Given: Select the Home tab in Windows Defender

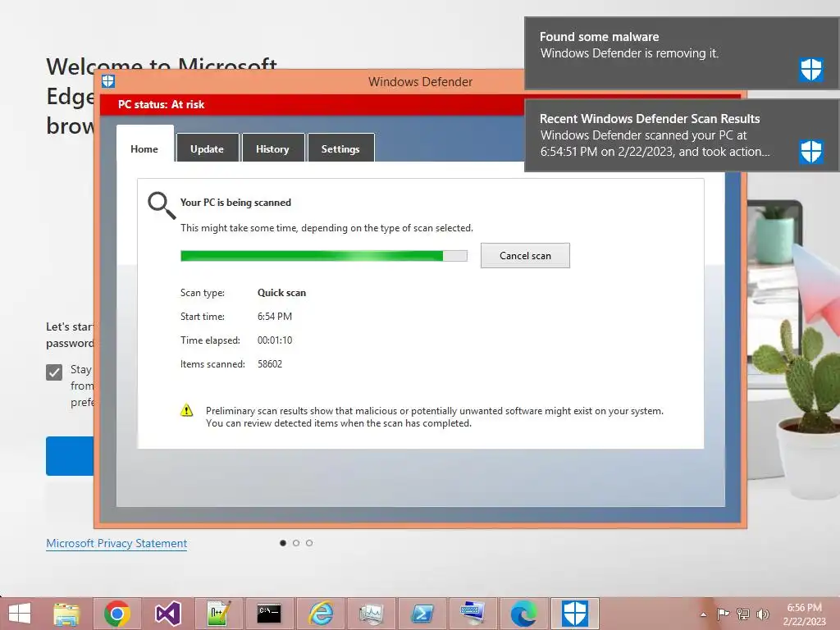Looking at the screenshot, I should (x=144, y=149).
